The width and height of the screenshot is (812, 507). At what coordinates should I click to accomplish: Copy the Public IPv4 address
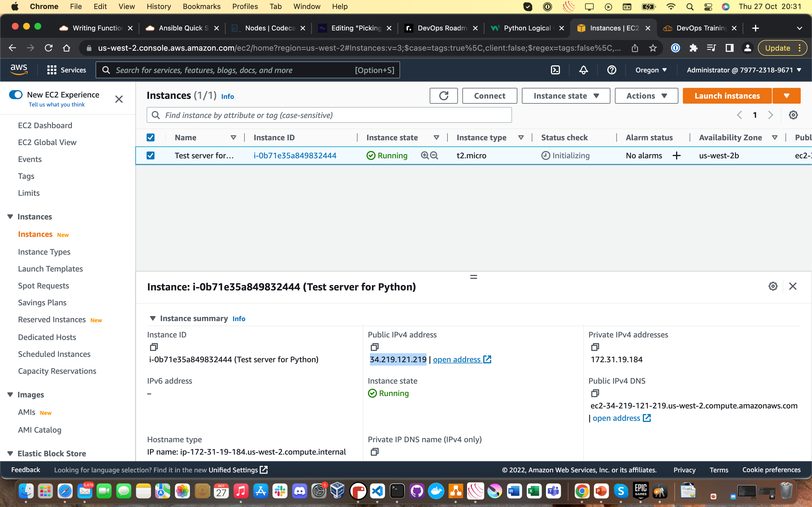(x=374, y=347)
